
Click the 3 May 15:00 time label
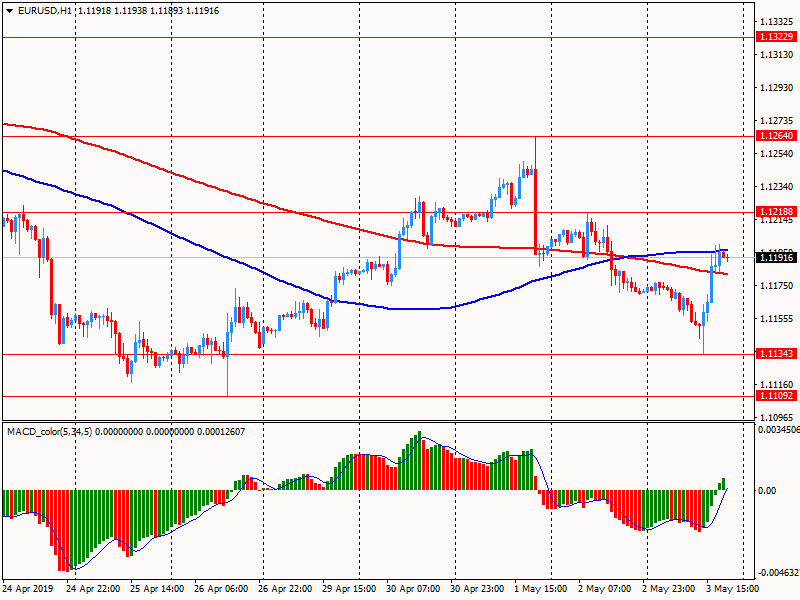(733, 589)
